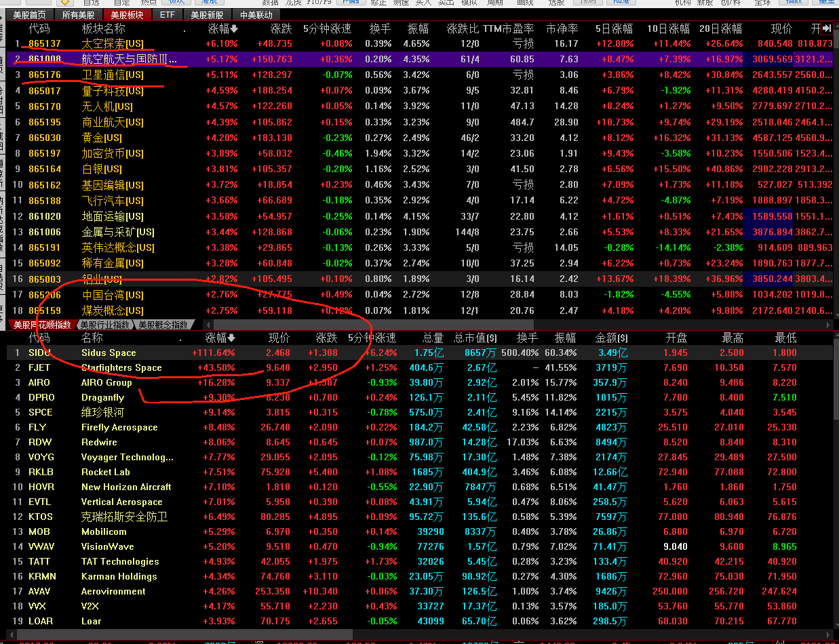This screenshot has width=839, height=644.
Task: Select the 金属与采矿[US] sector row
Action: [x=419, y=232]
